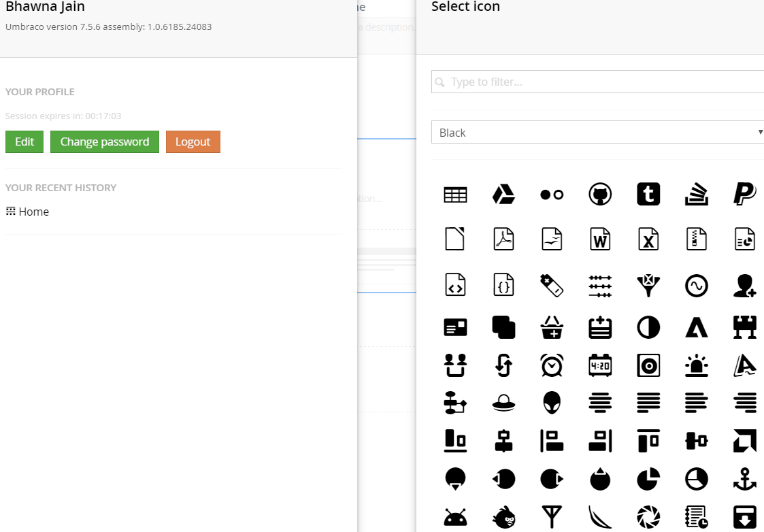
Task: Pick the shopping basket add icon
Action: coord(552,327)
